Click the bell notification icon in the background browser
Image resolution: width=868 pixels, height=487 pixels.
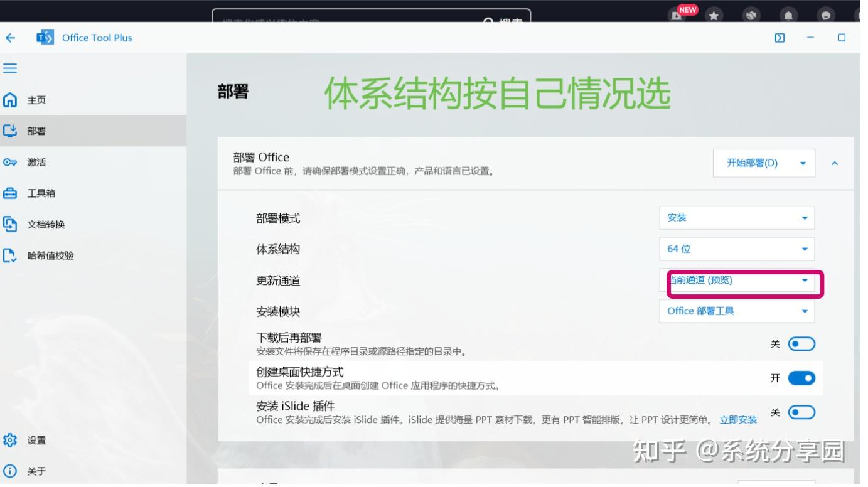tap(789, 16)
